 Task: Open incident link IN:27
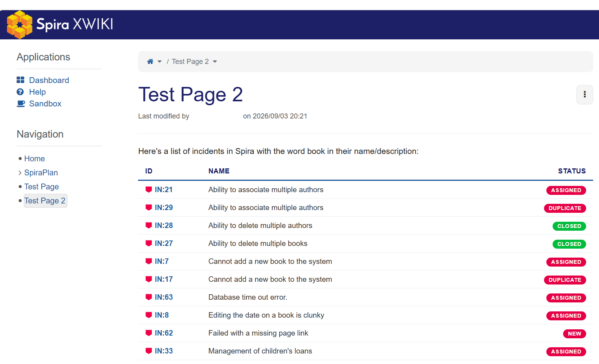coord(164,244)
